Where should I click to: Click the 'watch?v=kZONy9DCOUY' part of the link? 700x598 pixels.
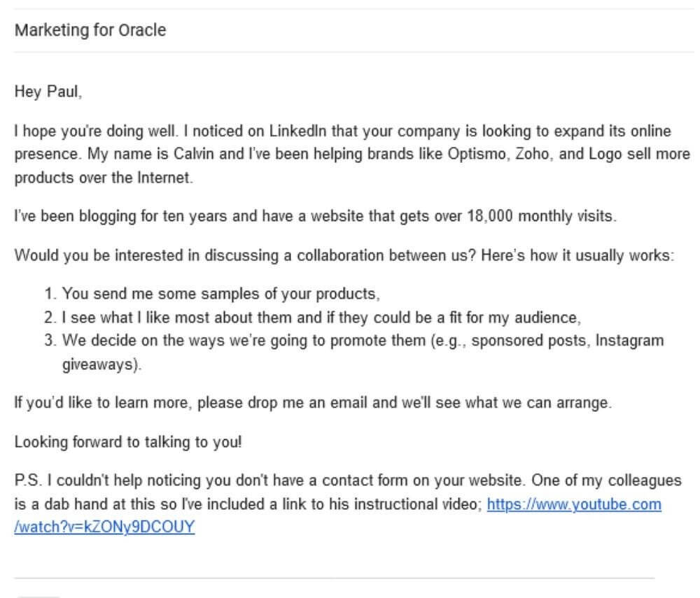(x=104, y=527)
